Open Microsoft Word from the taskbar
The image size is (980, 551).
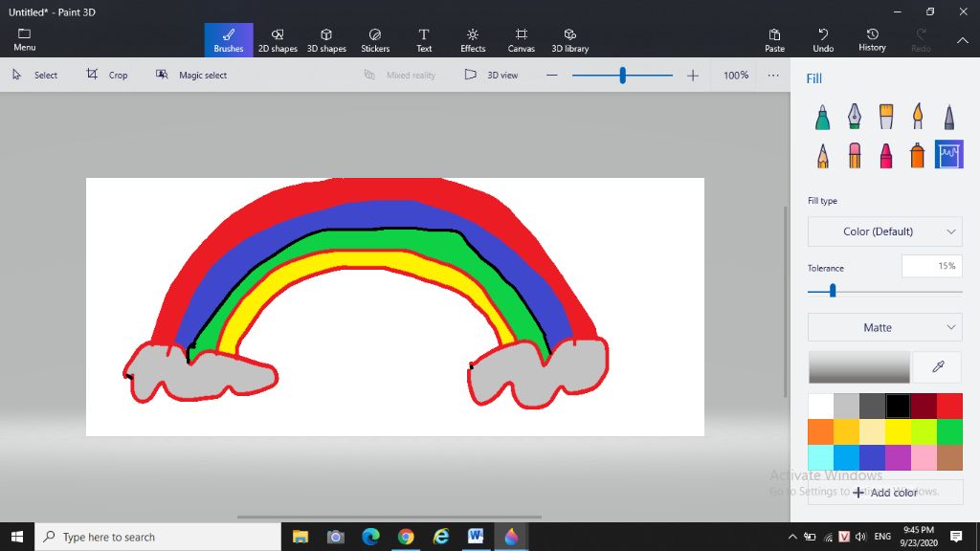point(476,537)
